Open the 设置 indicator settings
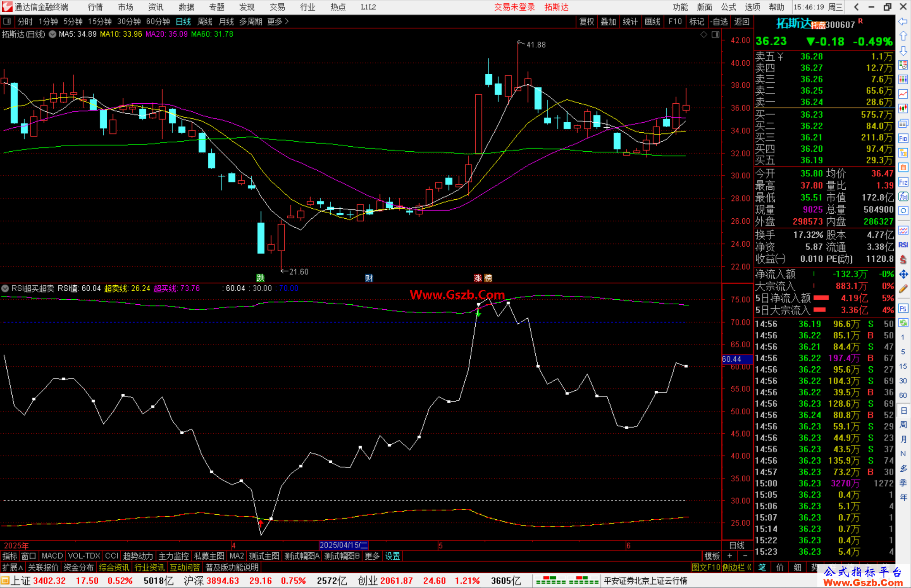The image size is (911, 588). point(393,556)
